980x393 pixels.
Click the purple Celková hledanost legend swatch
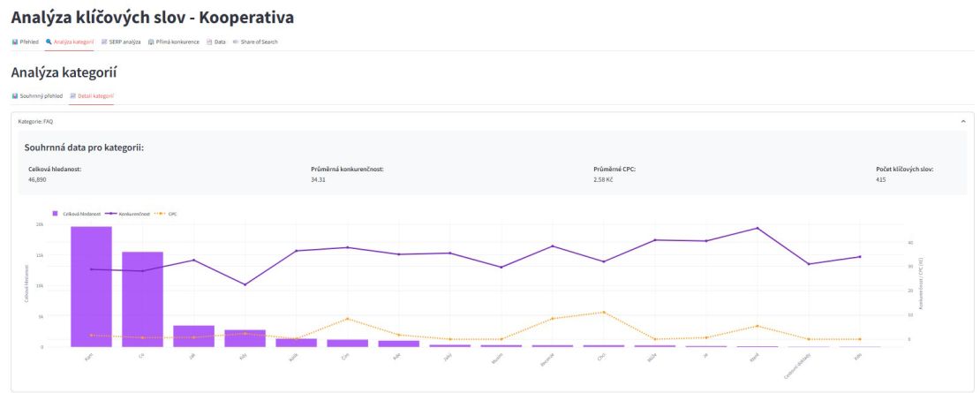tap(56, 214)
